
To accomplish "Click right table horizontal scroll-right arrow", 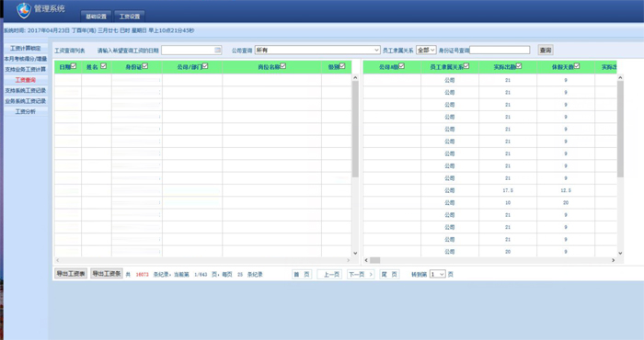I will (614, 260).
